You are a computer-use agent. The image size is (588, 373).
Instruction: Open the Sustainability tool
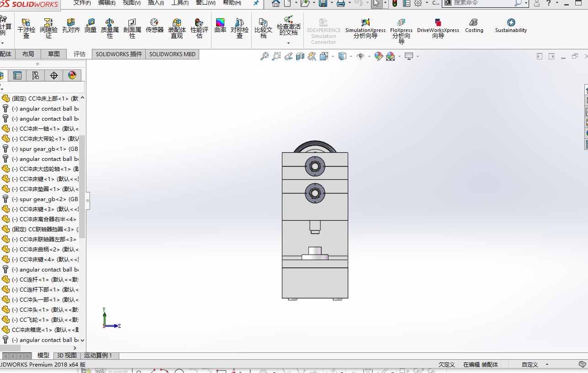pyautogui.click(x=511, y=26)
